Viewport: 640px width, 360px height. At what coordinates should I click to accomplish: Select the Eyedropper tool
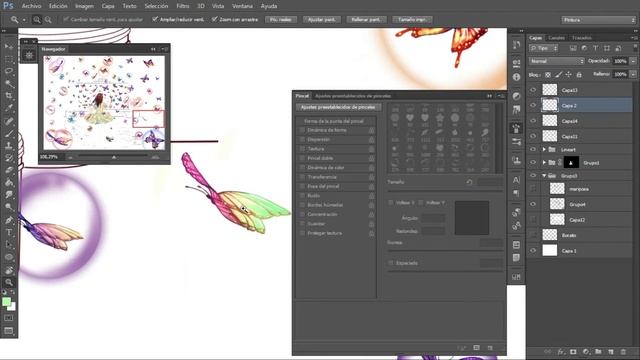(x=9, y=109)
